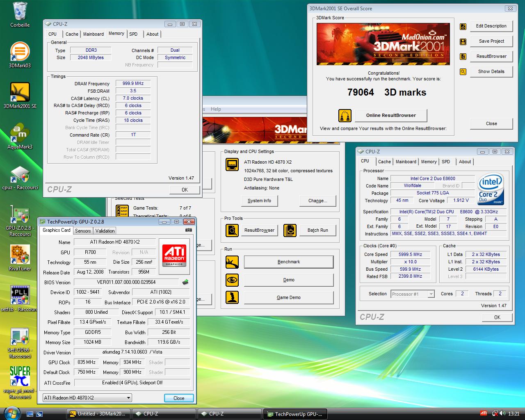
Task: Click the Online ResultBrowser button
Action: click(391, 116)
